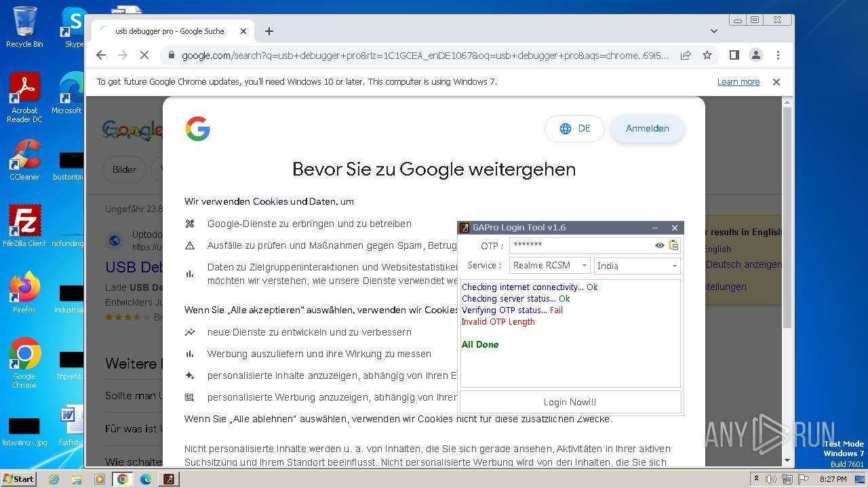Open Chrome profile menu
Viewport: 868px width, 488px height.
pyautogui.click(x=756, y=56)
